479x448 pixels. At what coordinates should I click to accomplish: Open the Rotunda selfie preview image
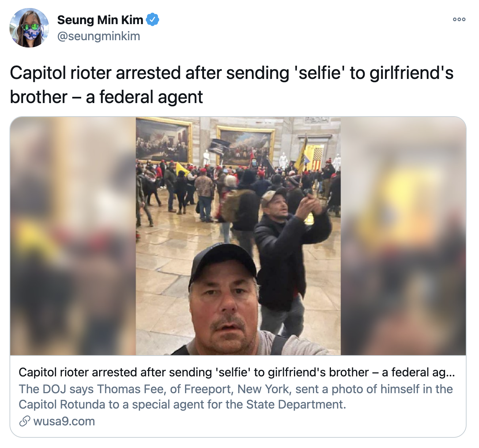pyautogui.click(x=238, y=236)
